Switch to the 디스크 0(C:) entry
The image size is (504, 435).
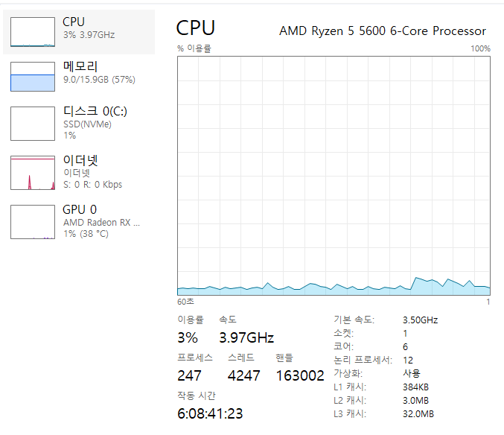click(x=95, y=123)
